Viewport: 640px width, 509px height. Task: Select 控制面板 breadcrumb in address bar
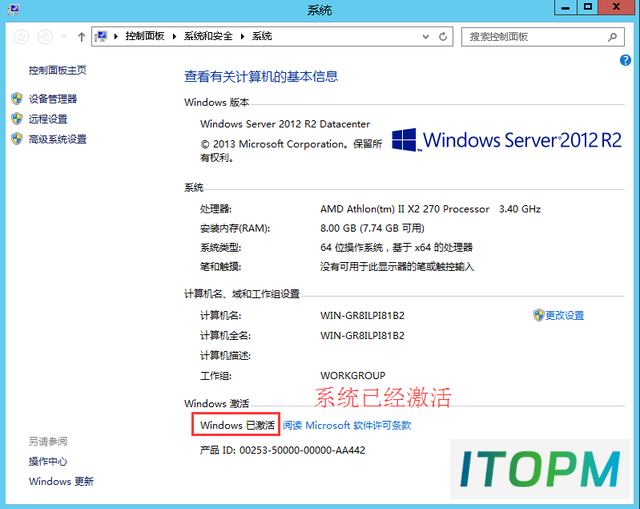[145, 36]
